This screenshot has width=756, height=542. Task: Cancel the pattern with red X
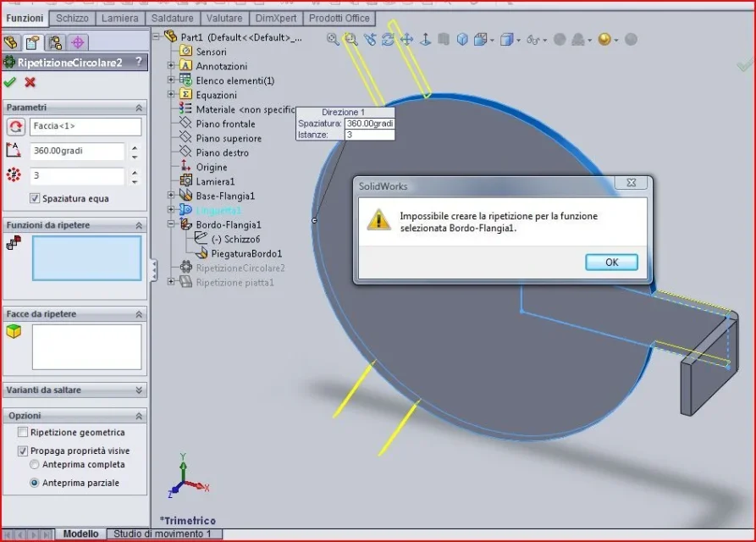pyautogui.click(x=30, y=82)
